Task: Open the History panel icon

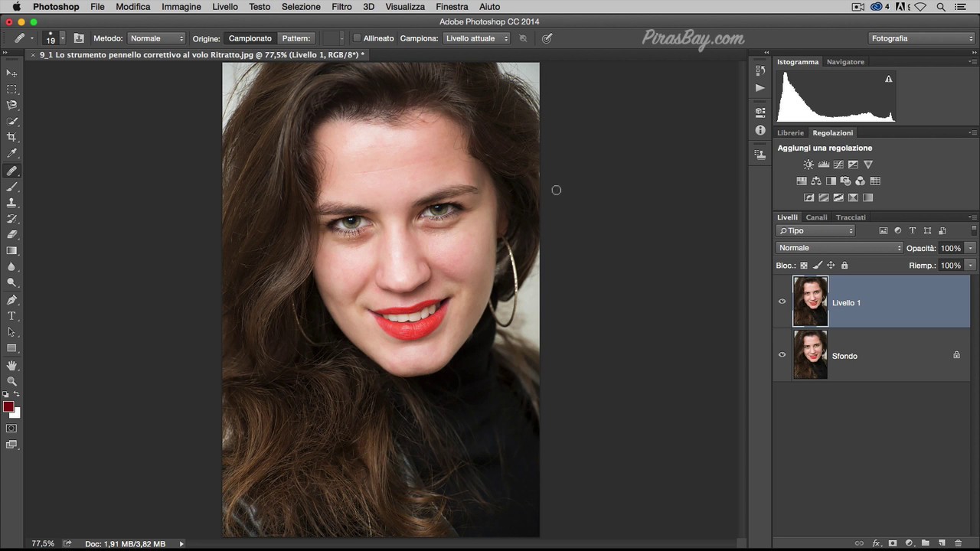Action: click(759, 70)
